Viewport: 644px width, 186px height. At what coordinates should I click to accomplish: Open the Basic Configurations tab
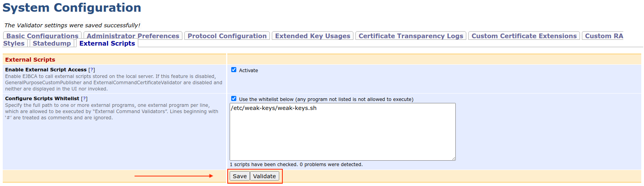pyautogui.click(x=42, y=36)
